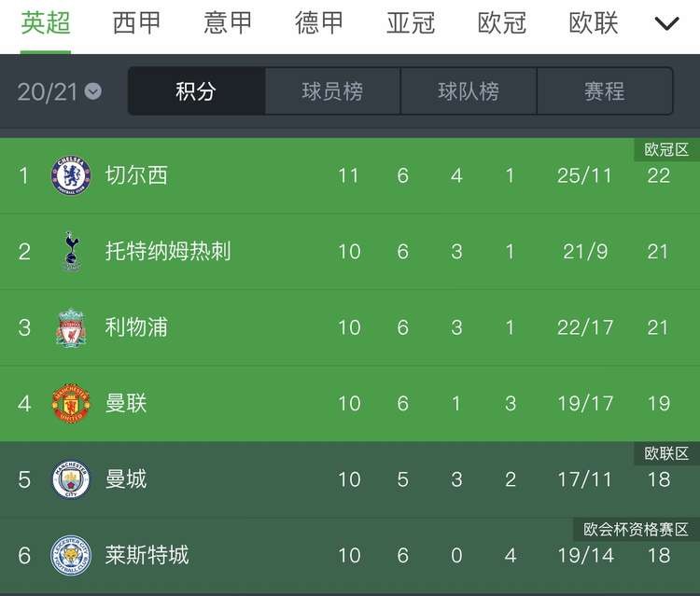Image resolution: width=700 pixels, height=596 pixels.
Task: Click the Chelsea club crest icon
Action: tap(71, 175)
